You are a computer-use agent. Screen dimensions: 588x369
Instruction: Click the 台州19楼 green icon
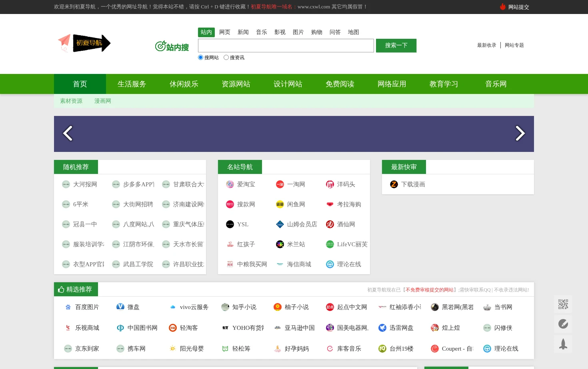[x=382, y=349]
